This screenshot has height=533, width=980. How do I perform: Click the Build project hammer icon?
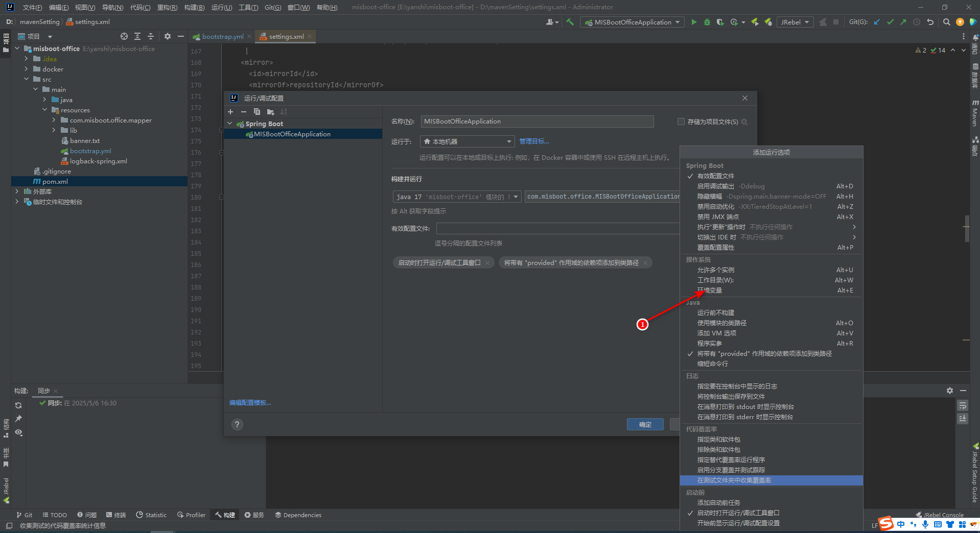pos(570,22)
